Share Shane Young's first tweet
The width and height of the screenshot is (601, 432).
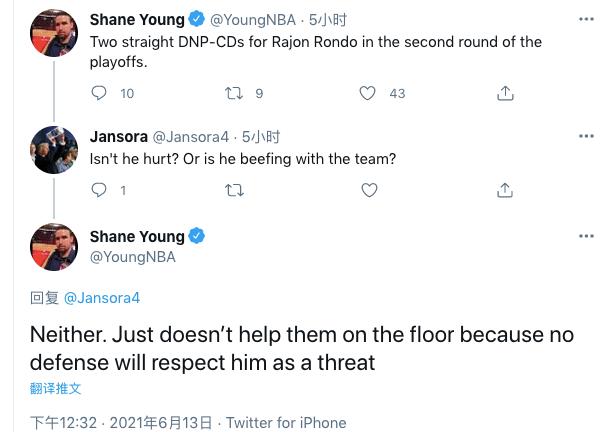[x=505, y=93]
